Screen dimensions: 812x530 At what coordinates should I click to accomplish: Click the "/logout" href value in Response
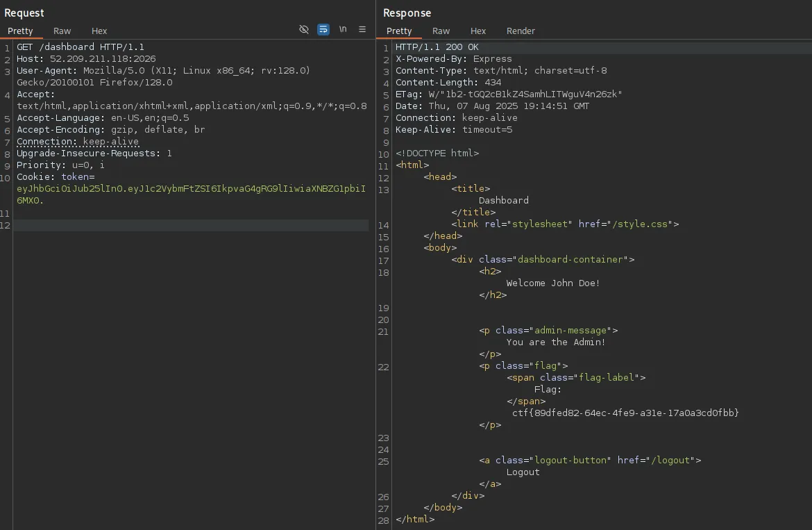pyautogui.click(x=669, y=460)
